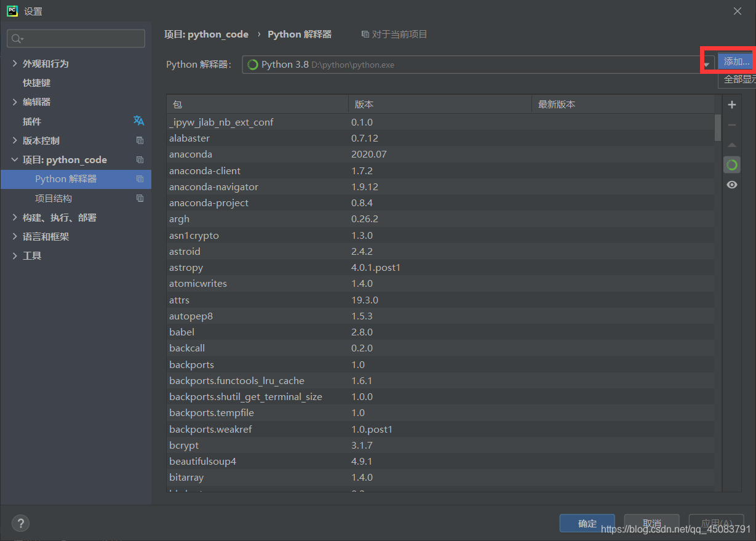Viewport: 756px width, 541px height.
Task: Toggle the Conda package manager icon
Action: pyautogui.click(x=731, y=165)
